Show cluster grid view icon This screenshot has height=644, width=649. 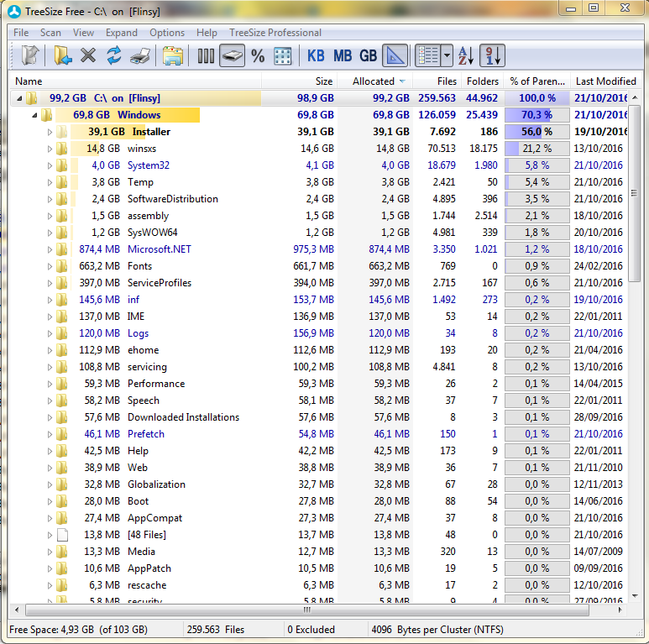(x=283, y=55)
